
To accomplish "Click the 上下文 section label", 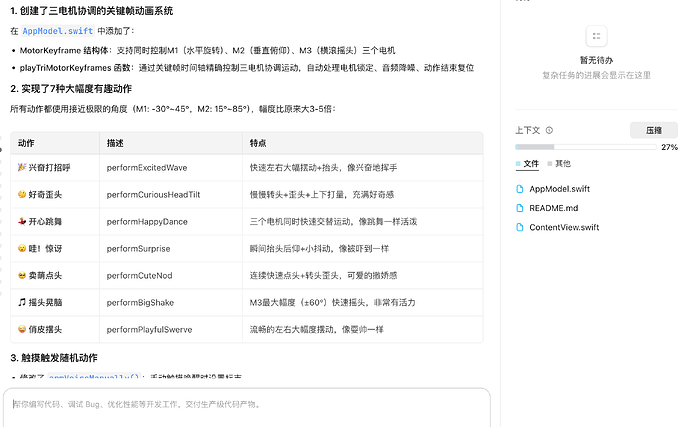I will (528, 130).
